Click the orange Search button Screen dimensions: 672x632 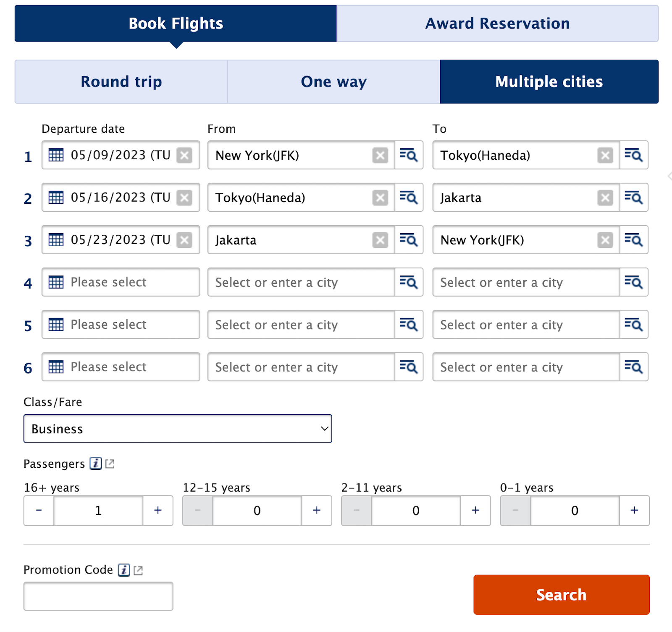[562, 595]
